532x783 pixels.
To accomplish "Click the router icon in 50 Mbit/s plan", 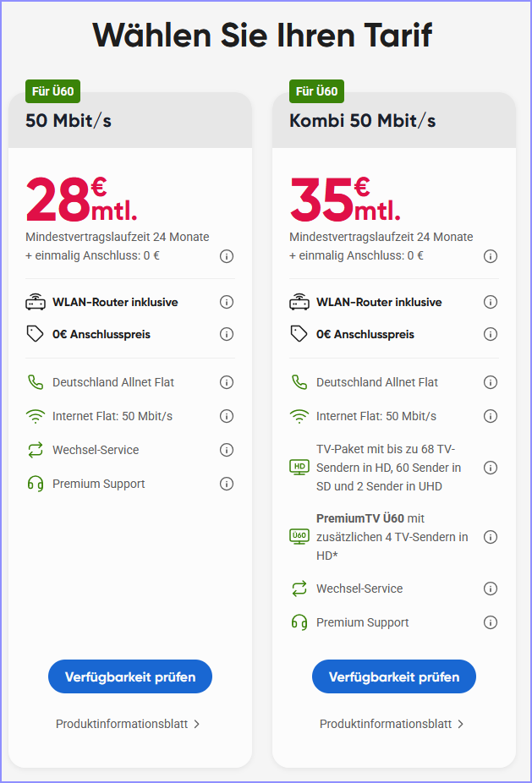I will (36, 302).
